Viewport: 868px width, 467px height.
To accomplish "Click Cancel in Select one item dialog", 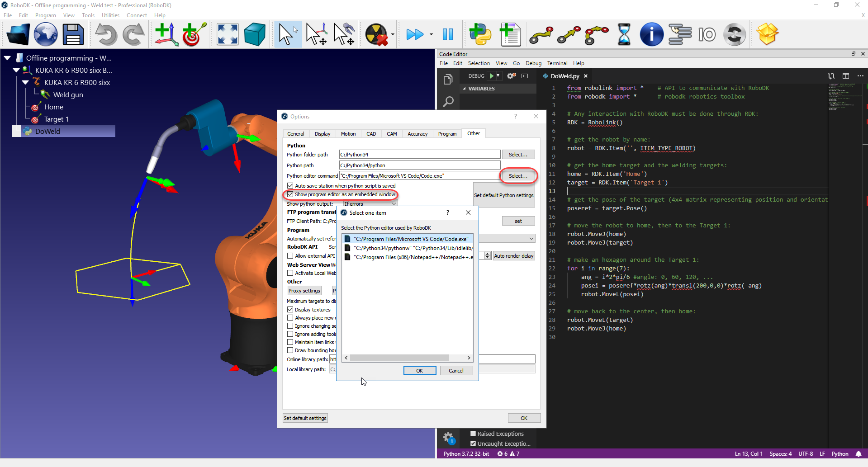I will pyautogui.click(x=456, y=371).
